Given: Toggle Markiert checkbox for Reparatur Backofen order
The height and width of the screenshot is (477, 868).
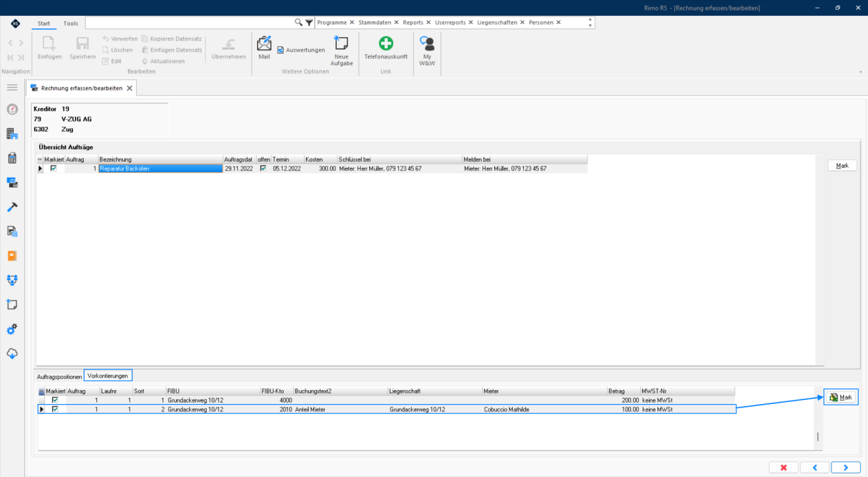Looking at the screenshot, I should coord(54,169).
